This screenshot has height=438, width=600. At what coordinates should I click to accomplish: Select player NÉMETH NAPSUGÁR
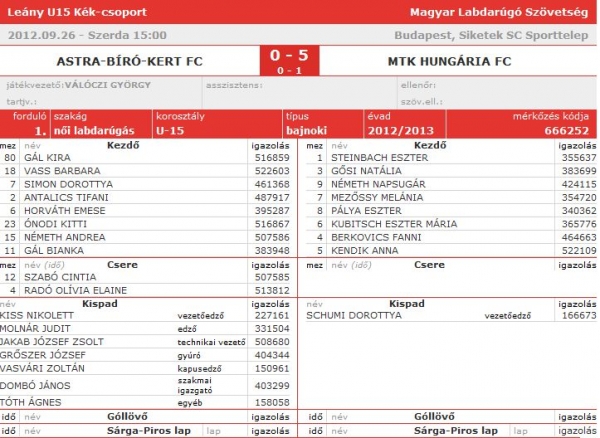pos(378,184)
